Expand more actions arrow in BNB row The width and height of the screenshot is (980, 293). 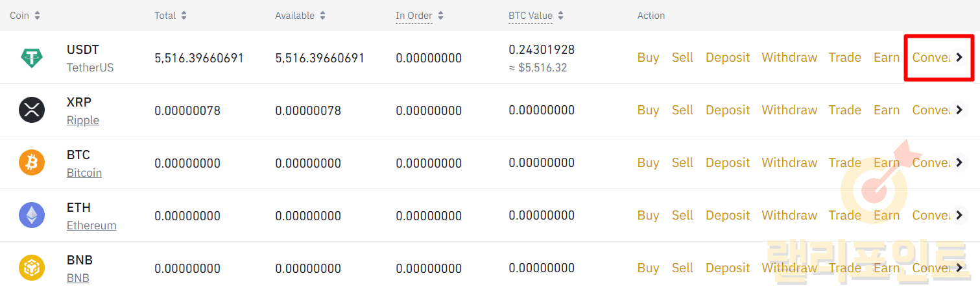click(959, 268)
